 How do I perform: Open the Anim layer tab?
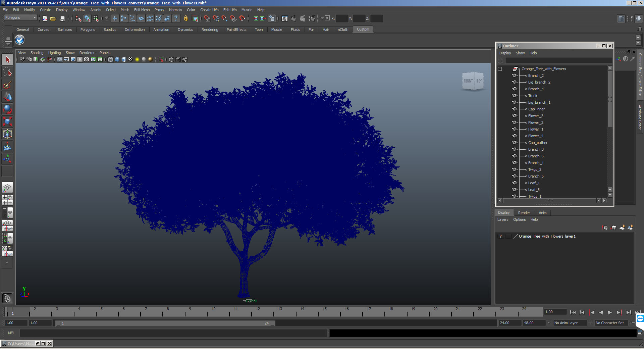(542, 213)
